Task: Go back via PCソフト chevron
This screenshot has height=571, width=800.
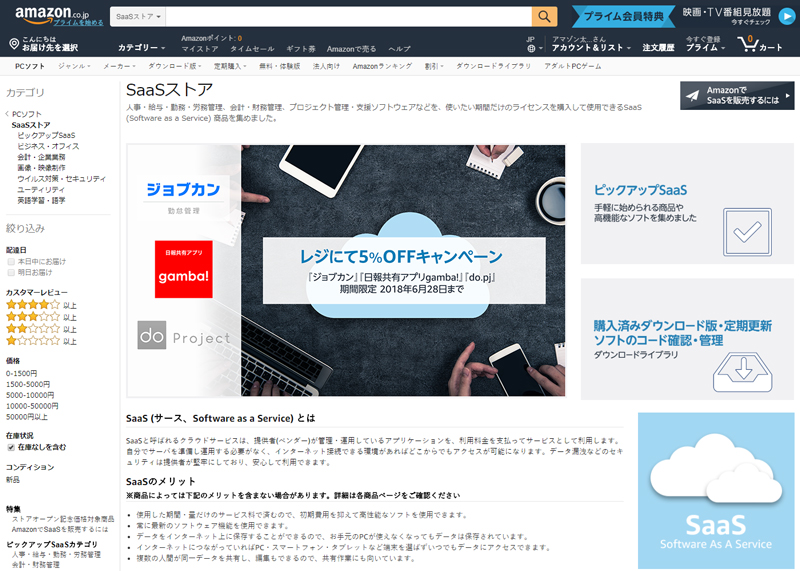Action: click(x=7, y=114)
